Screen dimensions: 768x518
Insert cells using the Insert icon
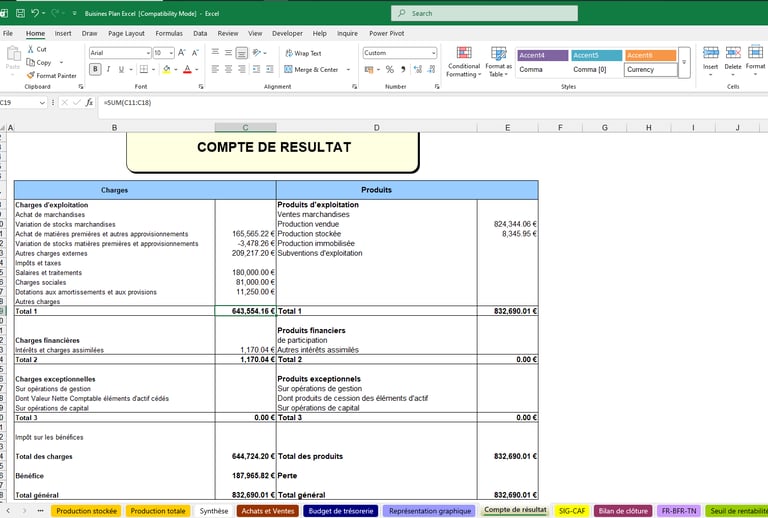coord(710,53)
